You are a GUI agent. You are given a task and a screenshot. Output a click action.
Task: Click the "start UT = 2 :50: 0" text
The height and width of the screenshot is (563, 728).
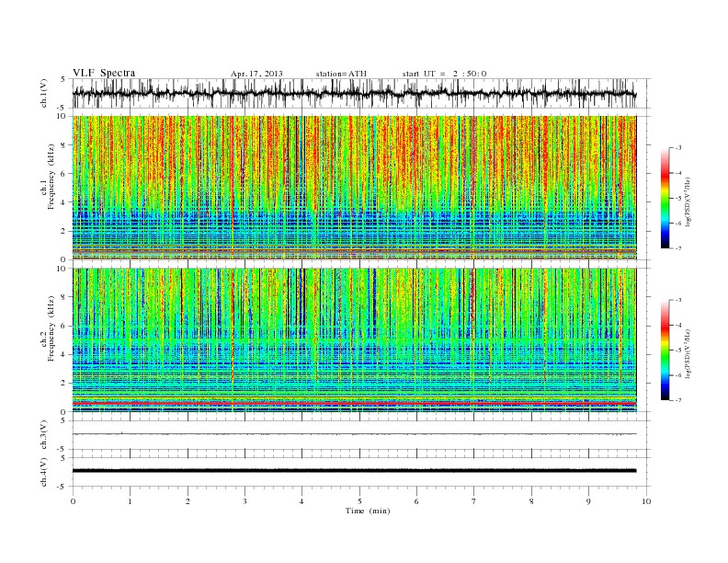(444, 74)
